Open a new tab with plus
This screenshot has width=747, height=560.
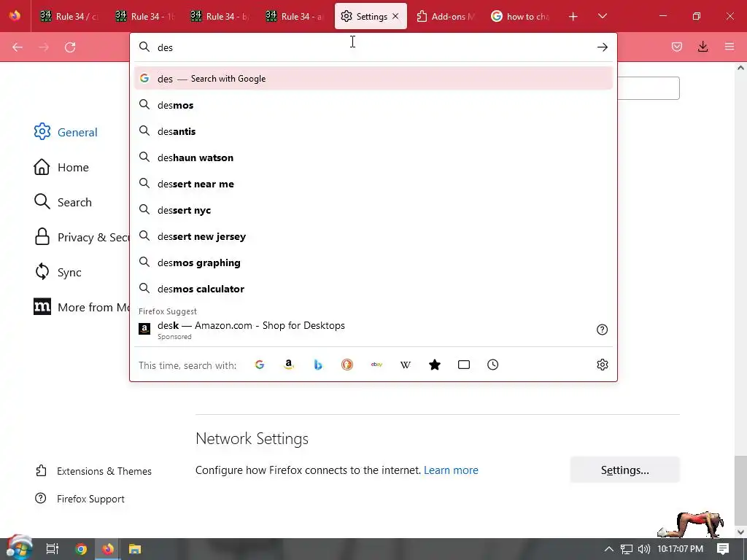pyautogui.click(x=573, y=16)
